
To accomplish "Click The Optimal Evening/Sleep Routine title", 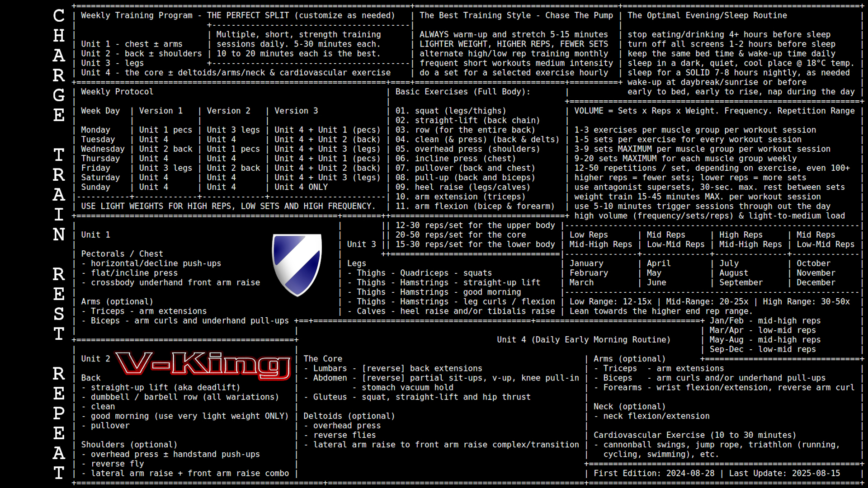I will click(x=707, y=15).
